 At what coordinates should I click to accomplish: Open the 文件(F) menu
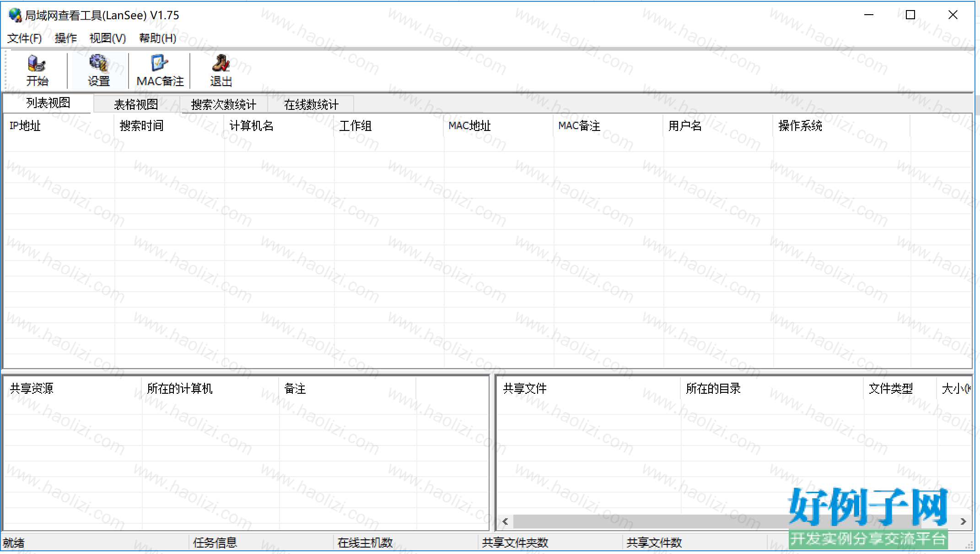pyautogui.click(x=25, y=38)
